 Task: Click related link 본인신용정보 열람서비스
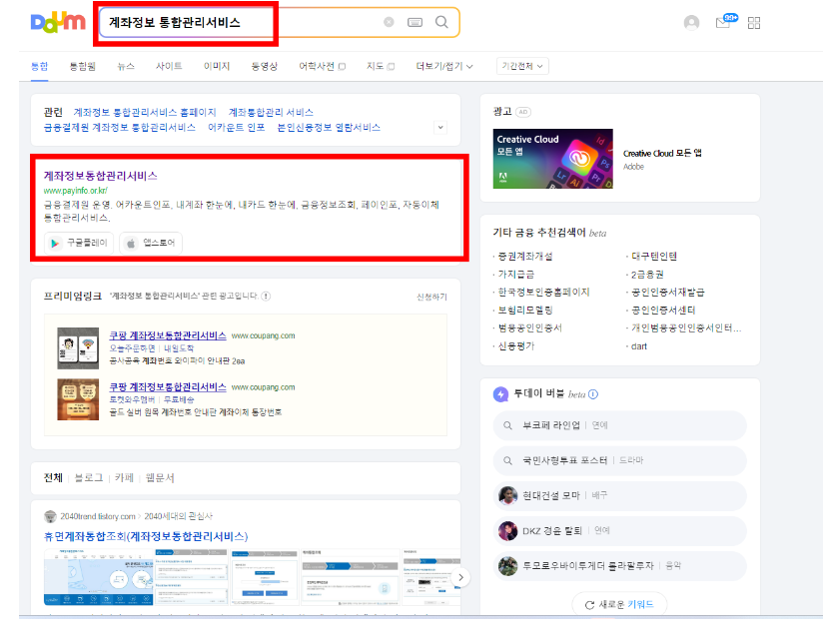pos(329,128)
